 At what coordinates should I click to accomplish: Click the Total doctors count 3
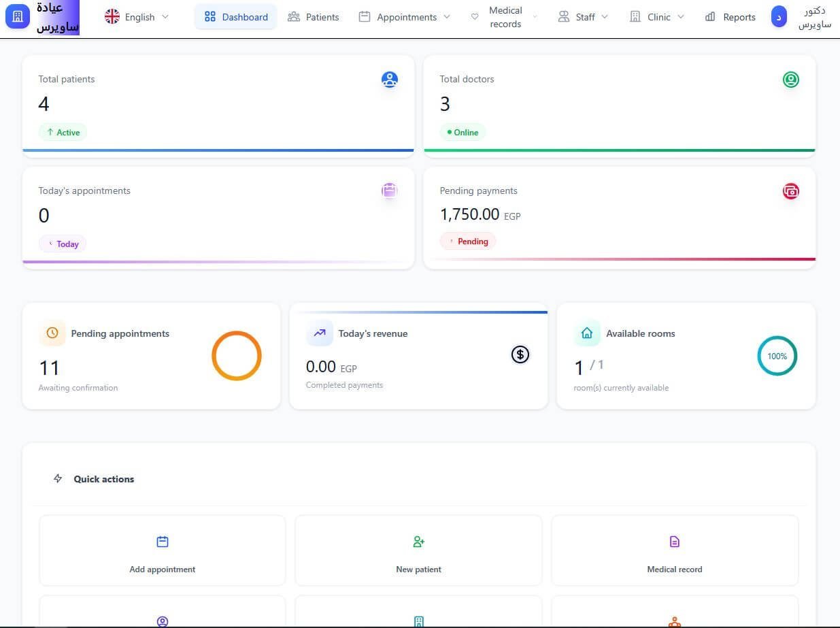click(445, 104)
